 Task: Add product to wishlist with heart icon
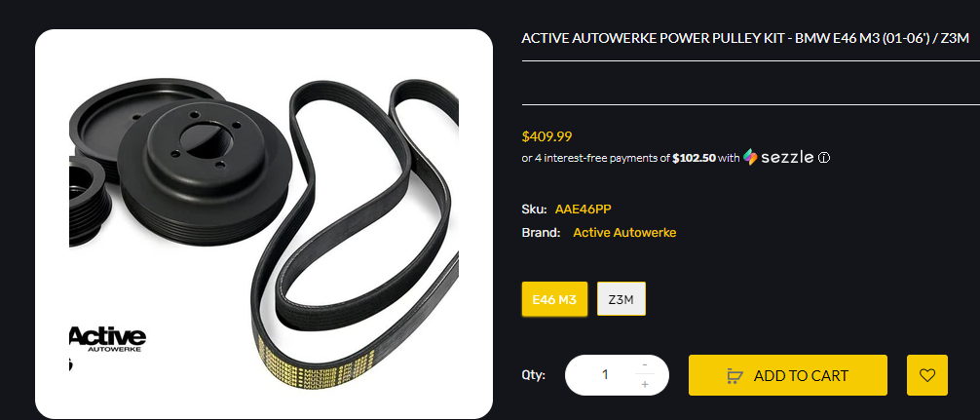pos(926,375)
